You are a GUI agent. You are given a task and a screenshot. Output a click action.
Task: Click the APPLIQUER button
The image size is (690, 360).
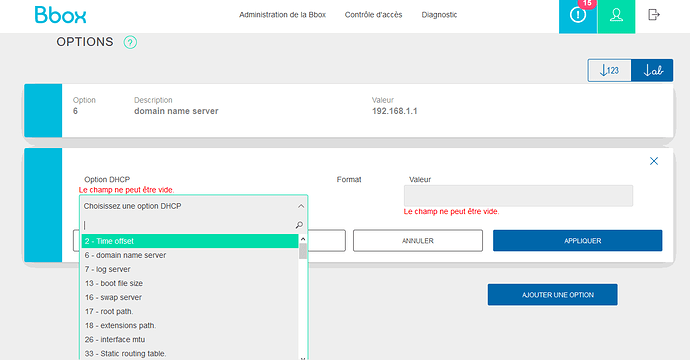tap(577, 241)
